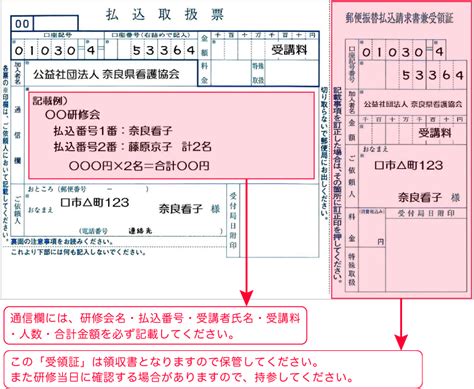The image size is (474, 389).
Task: Select account code 01030 on payment slip
Action: pos(45,51)
